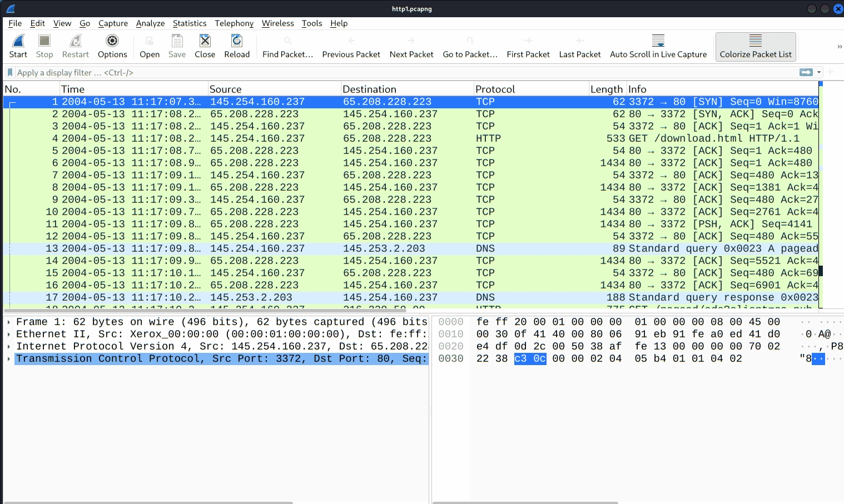Click the Start capture shark fin icon

click(x=18, y=41)
